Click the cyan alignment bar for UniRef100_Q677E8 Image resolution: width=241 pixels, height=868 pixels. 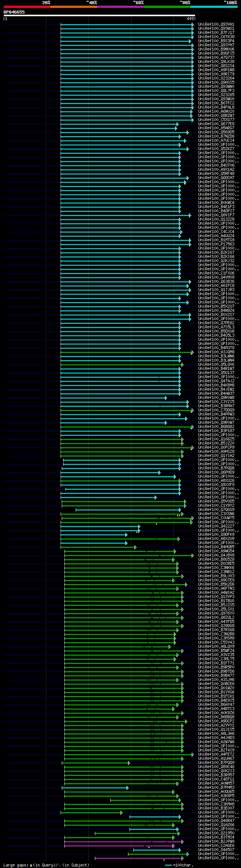(120, 124)
